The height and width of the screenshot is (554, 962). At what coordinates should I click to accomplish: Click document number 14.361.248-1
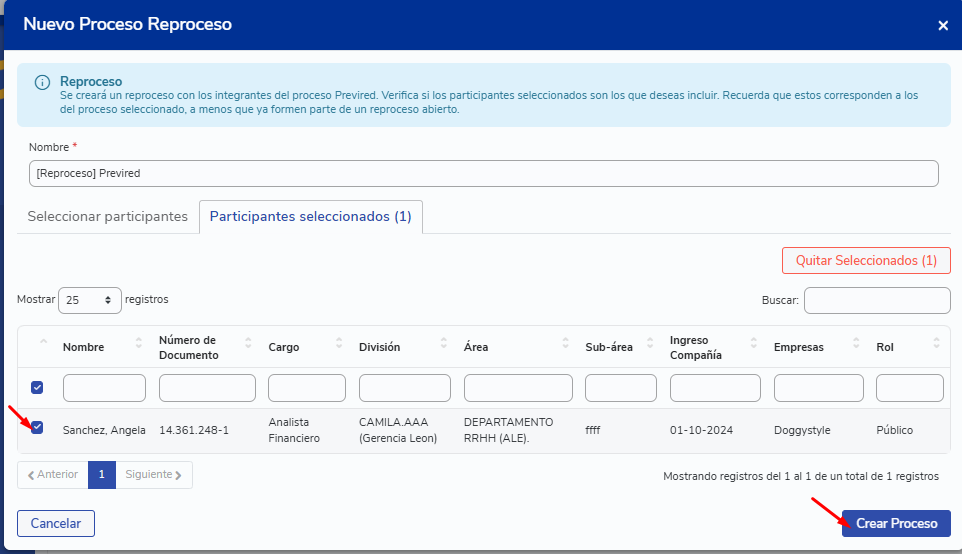click(194, 430)
